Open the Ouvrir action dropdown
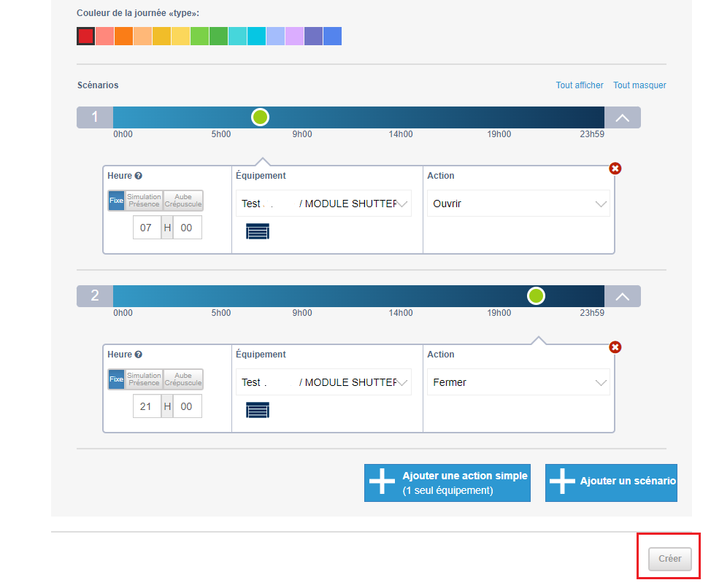This screenshot has width=711, height=588. click(518, 204)
